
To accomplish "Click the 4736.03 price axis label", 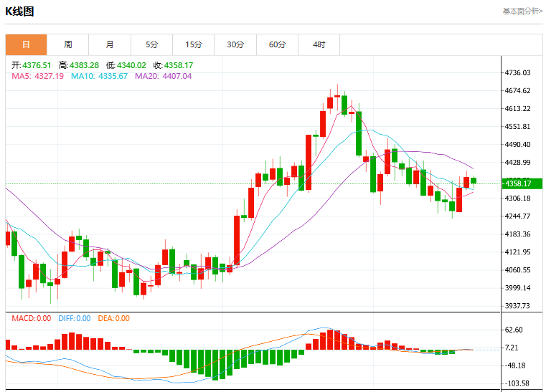I will [517, 72].
